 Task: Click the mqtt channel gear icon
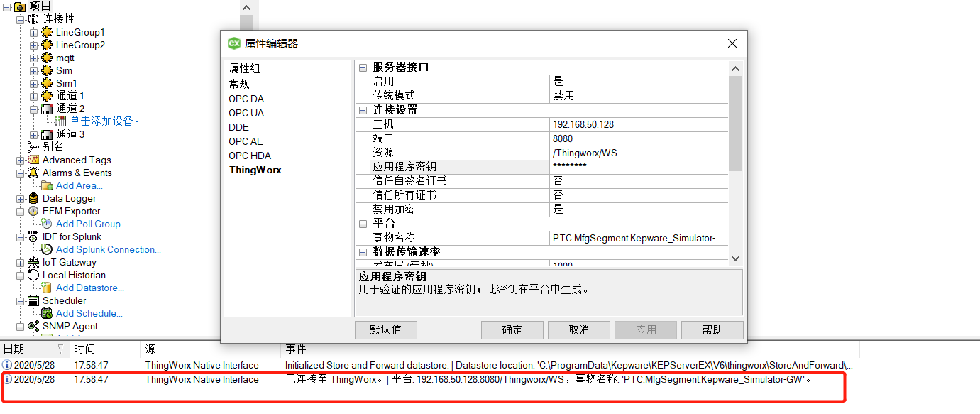(47, 58)
